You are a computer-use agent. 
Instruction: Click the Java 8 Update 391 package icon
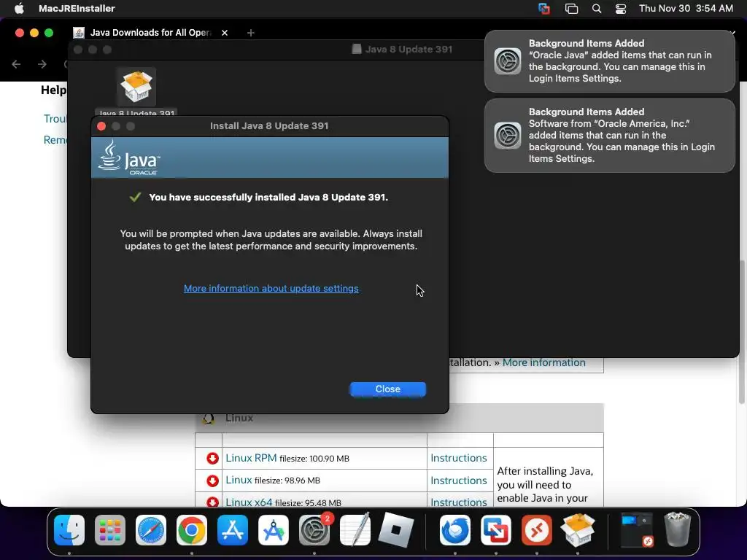[136, 87]
